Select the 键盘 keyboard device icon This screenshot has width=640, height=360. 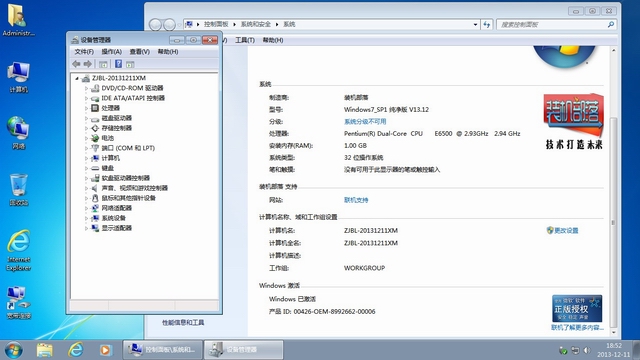95,168
